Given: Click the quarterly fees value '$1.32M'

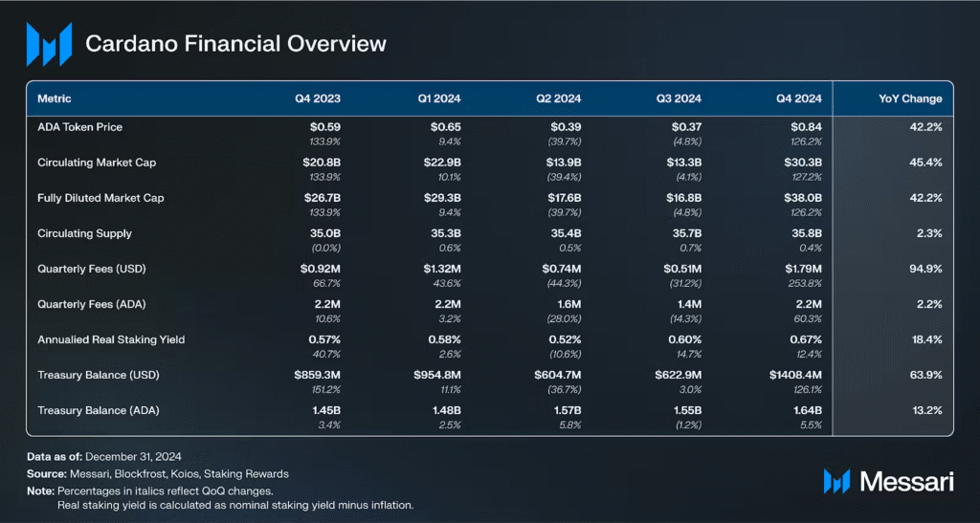Looking at the screenshot, I should click(442, 269).
